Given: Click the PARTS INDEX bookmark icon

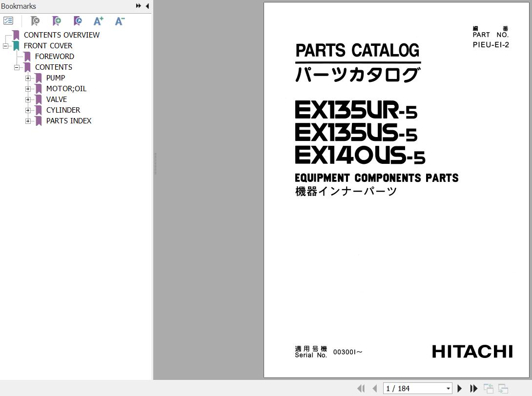Looking at the screenshot, I should 39,121.
